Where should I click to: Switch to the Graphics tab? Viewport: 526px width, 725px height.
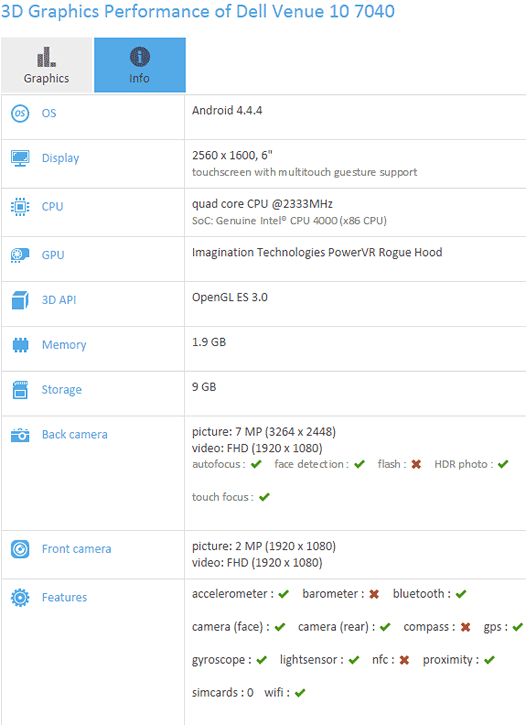coord(47,65)
